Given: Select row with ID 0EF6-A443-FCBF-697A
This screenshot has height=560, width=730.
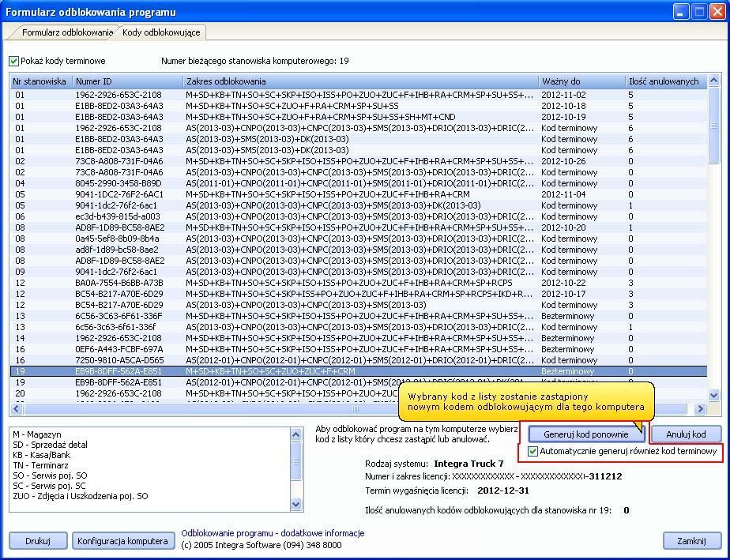Looking at the screenshot, I should tap(359, 349).
